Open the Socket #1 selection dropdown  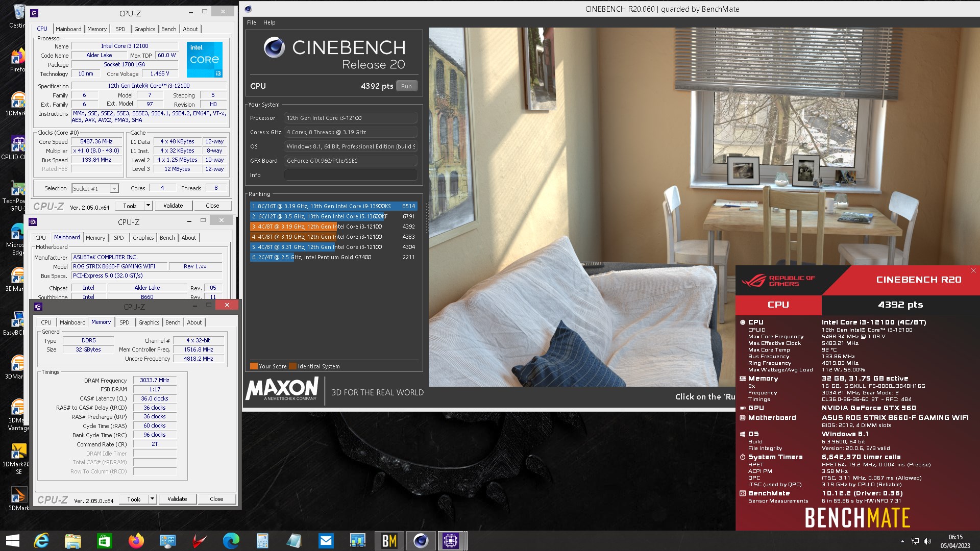pos(95,189)
